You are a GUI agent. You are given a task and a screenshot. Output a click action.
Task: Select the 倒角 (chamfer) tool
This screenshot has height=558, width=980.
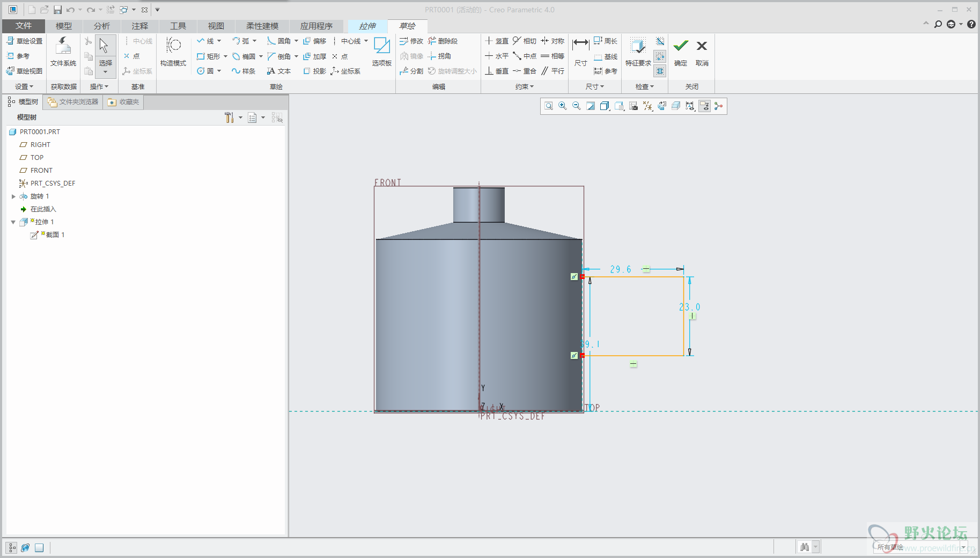[279, 56]
